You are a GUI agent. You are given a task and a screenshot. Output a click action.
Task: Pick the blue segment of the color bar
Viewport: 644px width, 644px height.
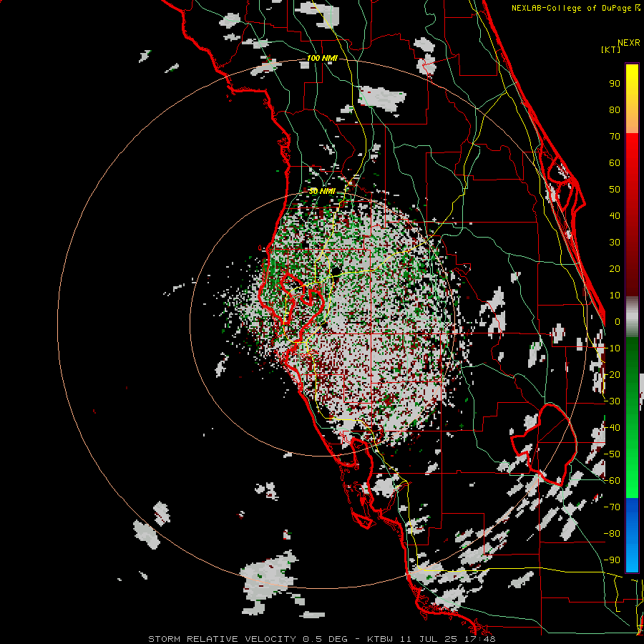pos(632,535)
